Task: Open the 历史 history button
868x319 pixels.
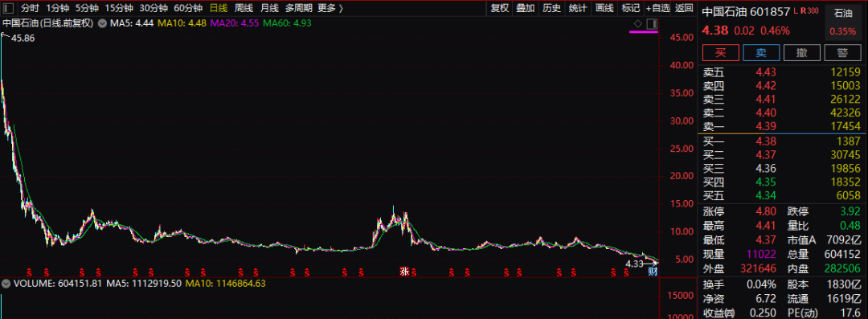Action: click(551, 8)
